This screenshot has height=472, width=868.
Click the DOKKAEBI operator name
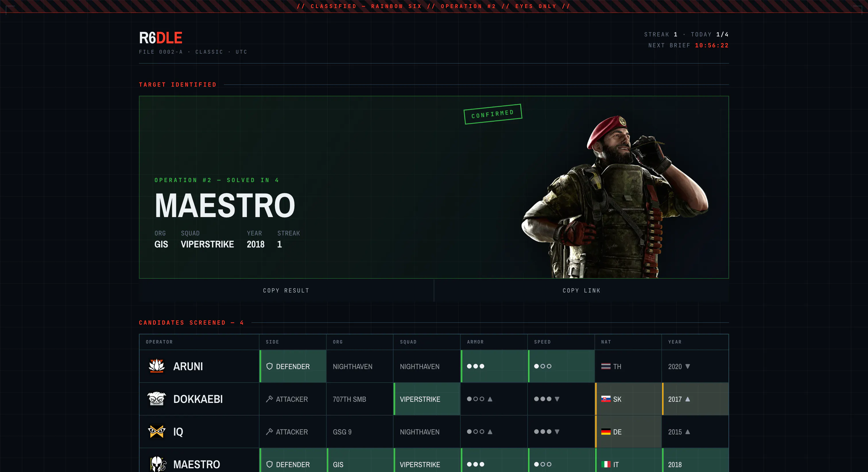198,399
